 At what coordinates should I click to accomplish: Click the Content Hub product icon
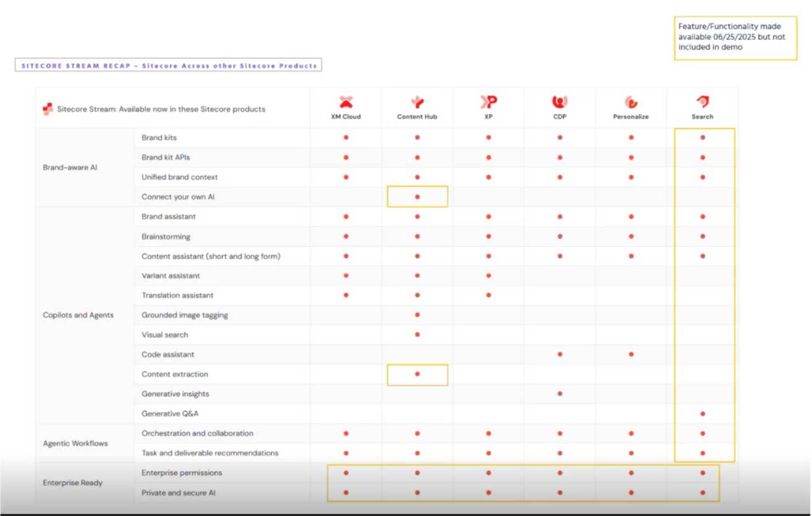click(x=417, y=102)
